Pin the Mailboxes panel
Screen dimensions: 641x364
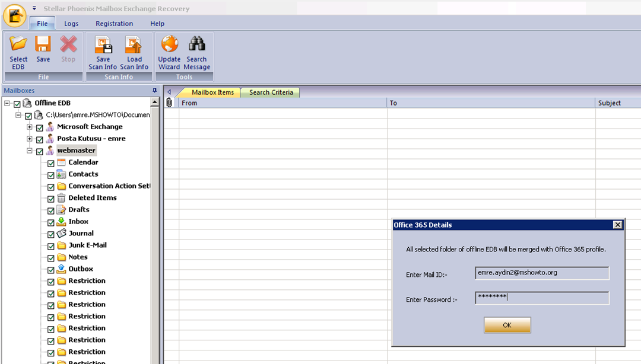154,90
